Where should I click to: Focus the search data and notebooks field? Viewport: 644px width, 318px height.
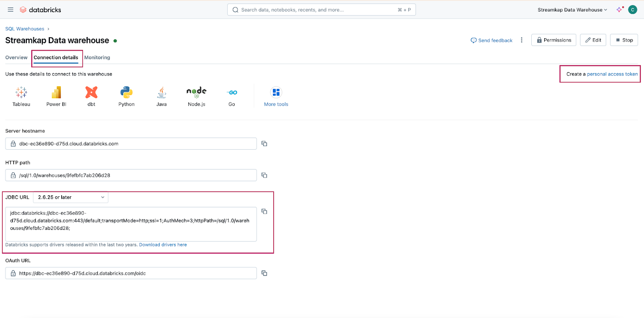pyautogui.click(x=322, y=10)
